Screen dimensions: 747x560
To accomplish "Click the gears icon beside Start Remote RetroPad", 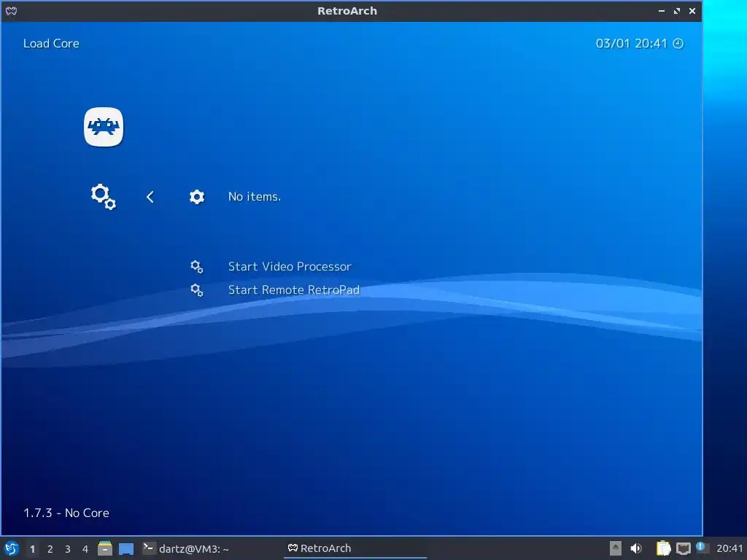I will click(197, 290).
